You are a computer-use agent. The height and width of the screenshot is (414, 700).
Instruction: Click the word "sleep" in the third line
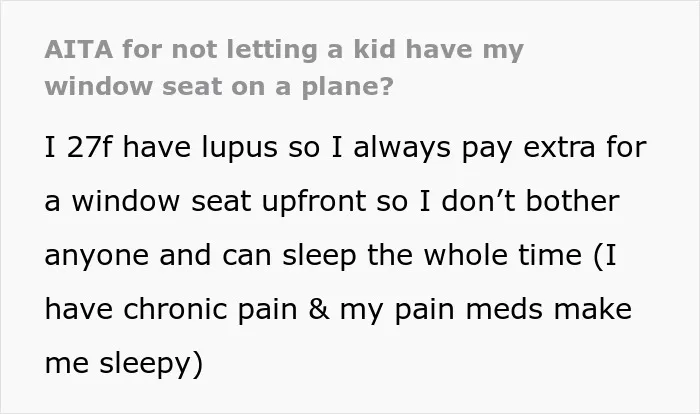point(319,256)
